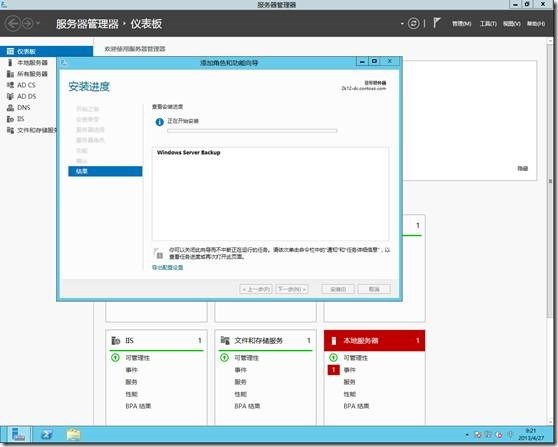This screenshot has height=447, width=558.
Task: Click the 下一步(N) button in wizard
Action: click(292, 289)
